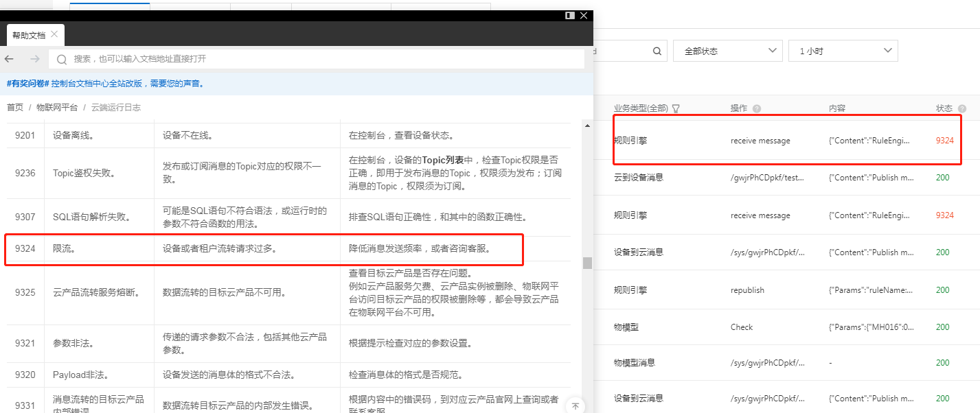Screen dimensions: 980x413
Task: Click the /gwjrPhCDpkf/test... operation cell
Action: tap(766, 178)
